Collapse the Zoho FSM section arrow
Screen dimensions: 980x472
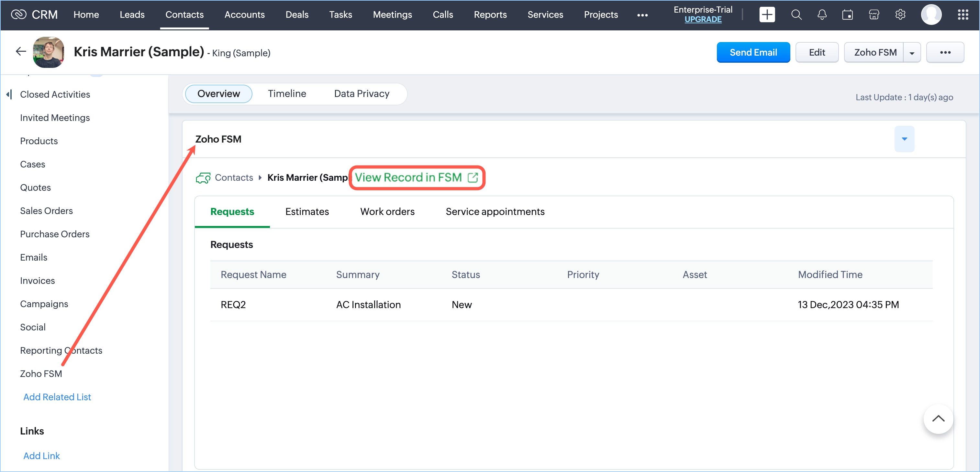pos(904,139)
